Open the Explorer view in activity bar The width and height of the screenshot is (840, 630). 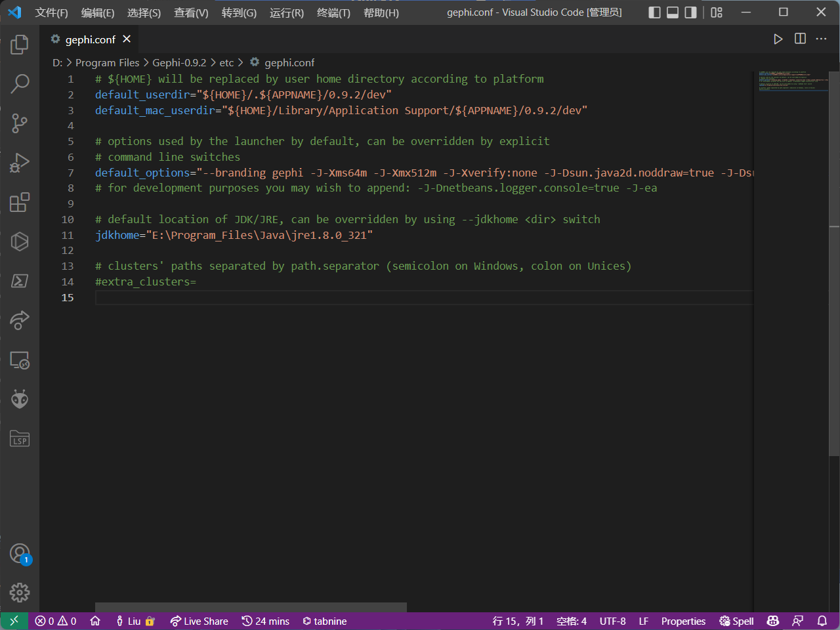click(20, 45)
